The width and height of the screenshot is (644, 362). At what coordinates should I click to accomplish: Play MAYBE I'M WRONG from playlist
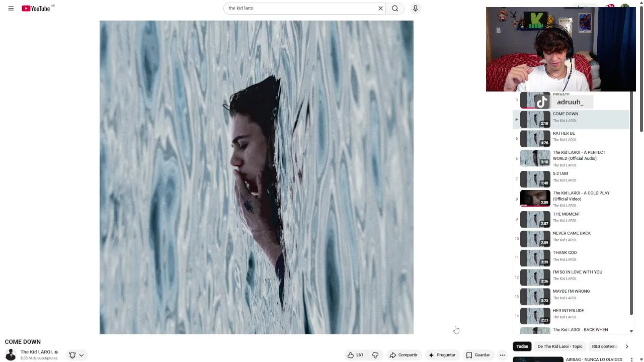pos(571,296)
